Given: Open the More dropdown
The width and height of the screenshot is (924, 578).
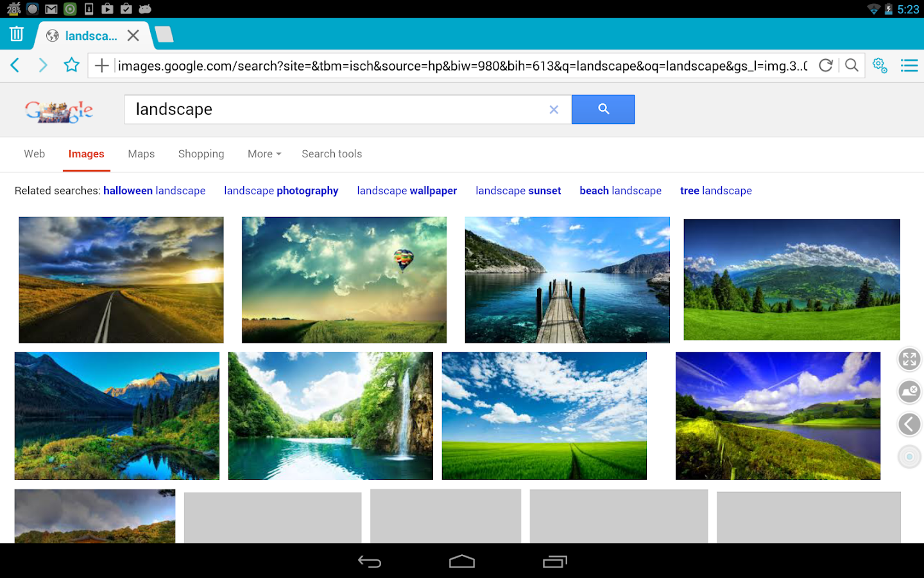Looking at the screenshot, I should pos(264,154).
